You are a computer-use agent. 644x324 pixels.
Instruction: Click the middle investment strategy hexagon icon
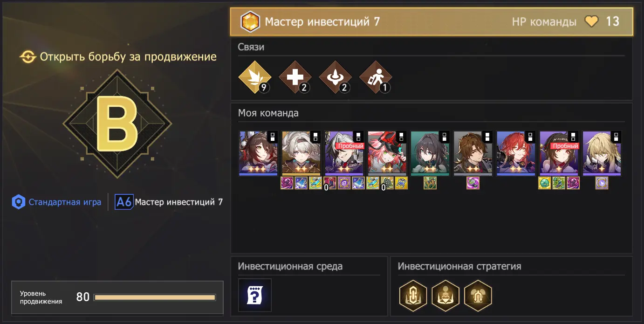(445, 296)
